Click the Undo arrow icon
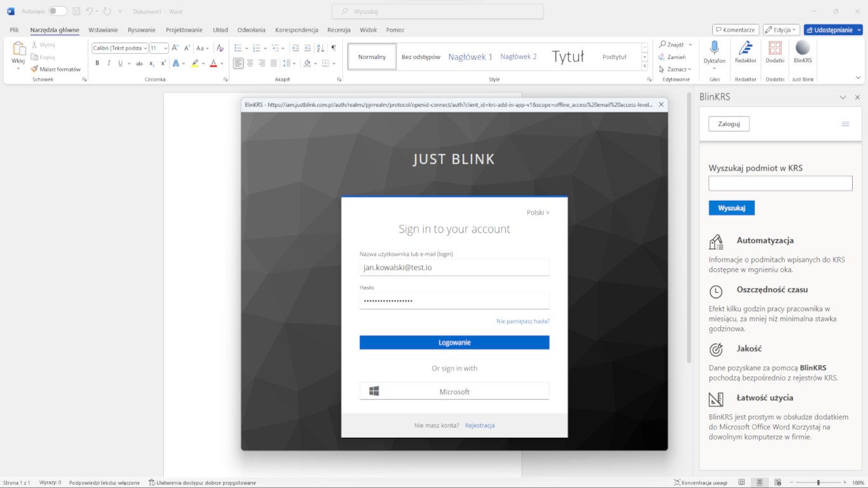 90,11
